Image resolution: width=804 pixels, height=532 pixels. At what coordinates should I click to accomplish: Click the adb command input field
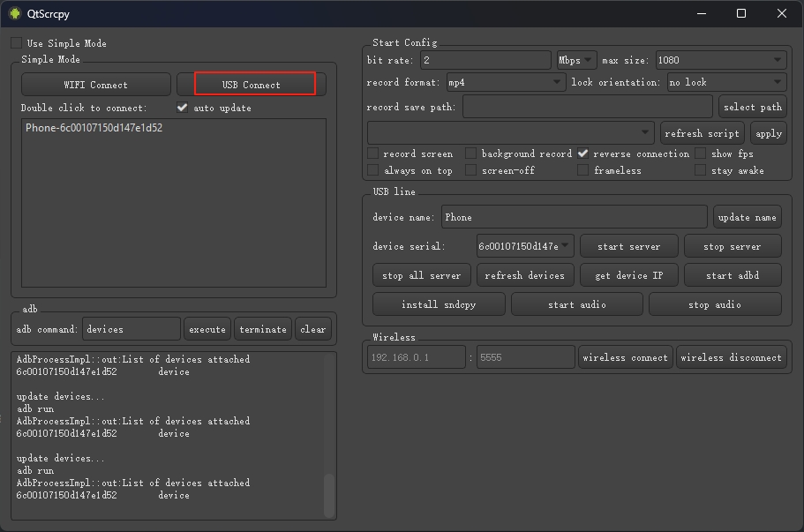(x=131, y=329)
